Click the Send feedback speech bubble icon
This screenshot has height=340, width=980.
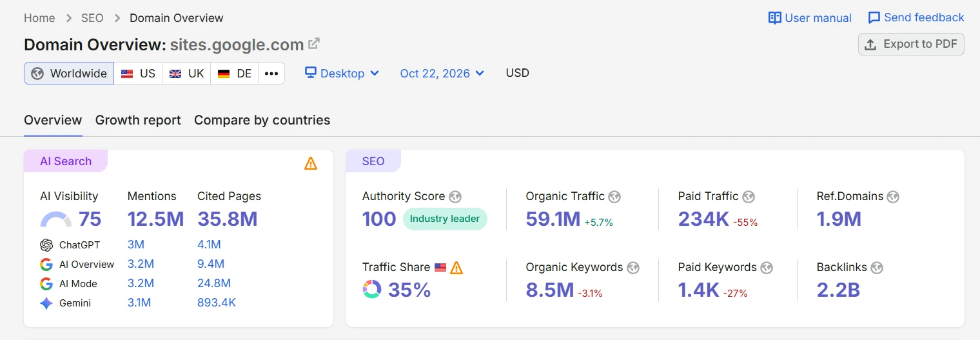pos(874,18)
